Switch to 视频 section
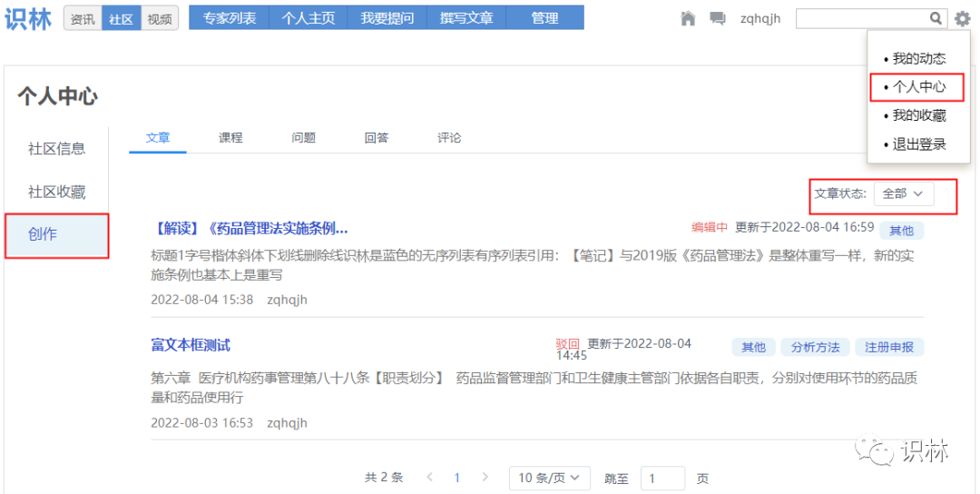 coord(160,19)
